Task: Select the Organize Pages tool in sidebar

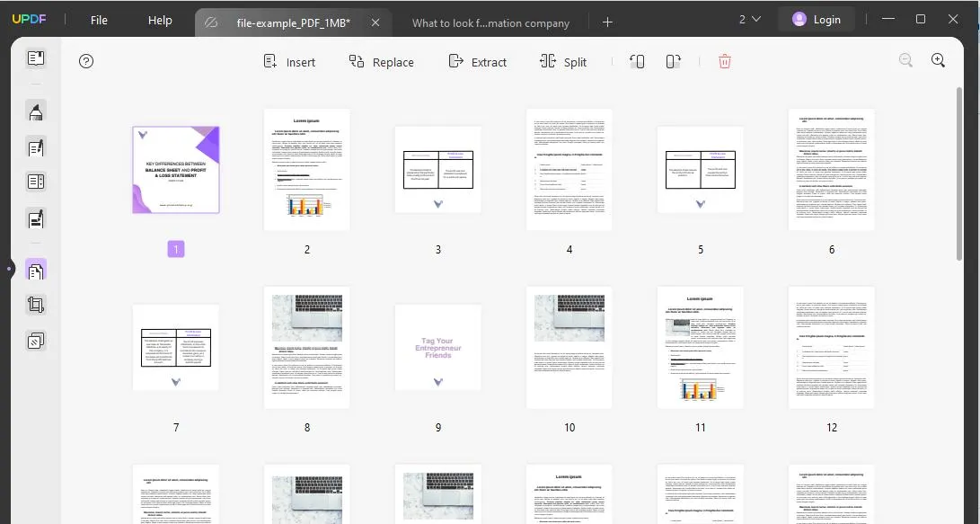Action: 36,271
